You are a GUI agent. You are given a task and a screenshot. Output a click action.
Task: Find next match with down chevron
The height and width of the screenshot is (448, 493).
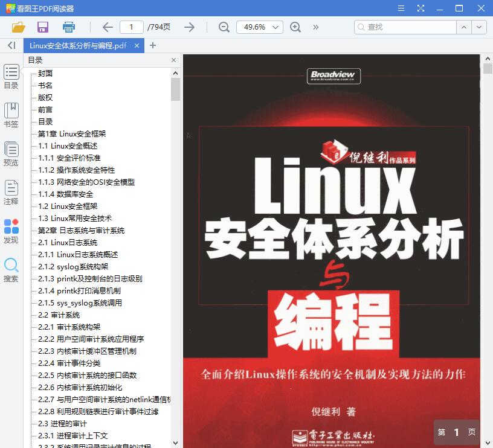tap(479, 27)
